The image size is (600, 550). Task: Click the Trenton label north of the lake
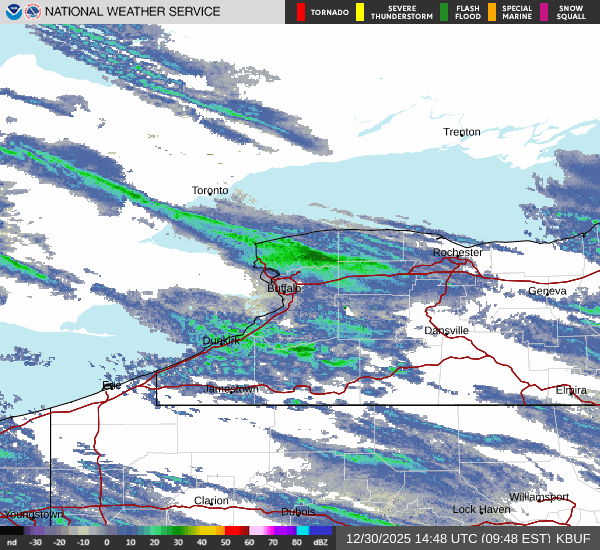[x=462, y=132]
